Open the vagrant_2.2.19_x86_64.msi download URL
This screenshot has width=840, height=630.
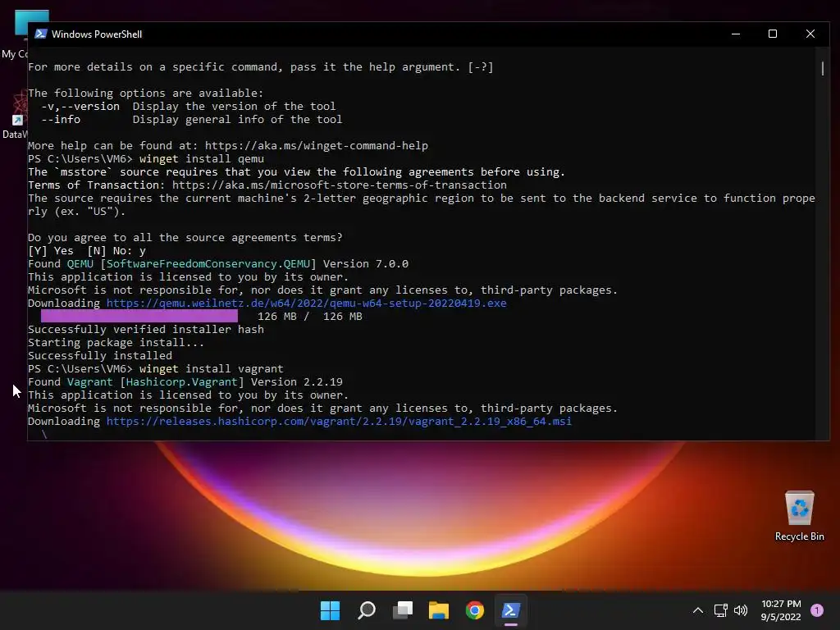[339, 421]
